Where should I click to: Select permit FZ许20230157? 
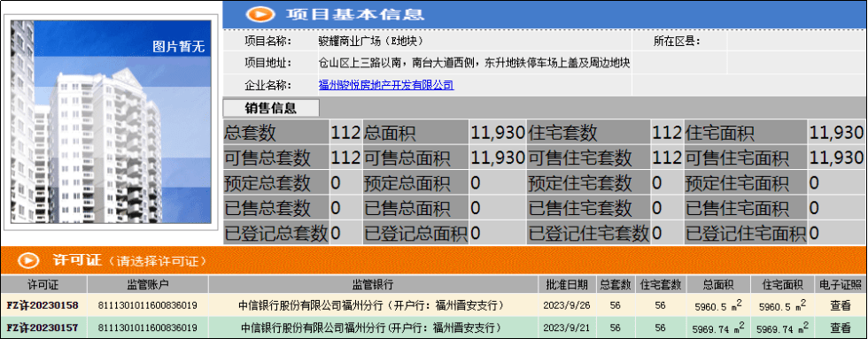pyautogui.click(x=43, y=327)
